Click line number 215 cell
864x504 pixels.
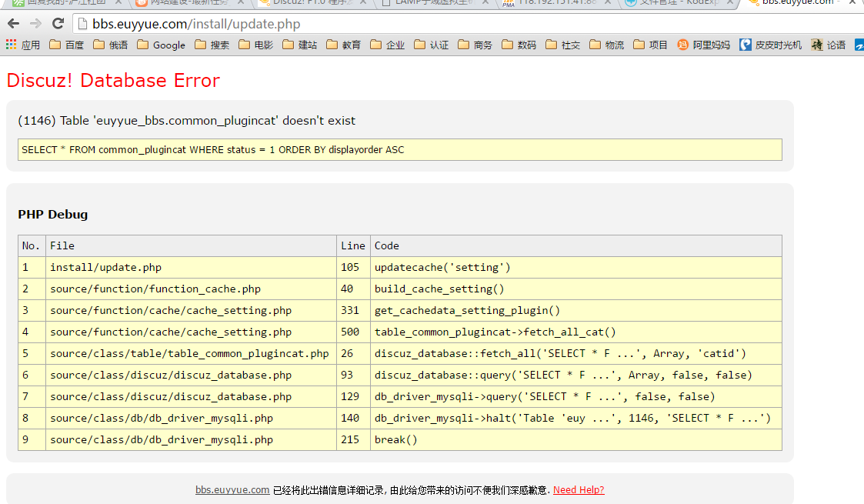[x=353, y=439]
